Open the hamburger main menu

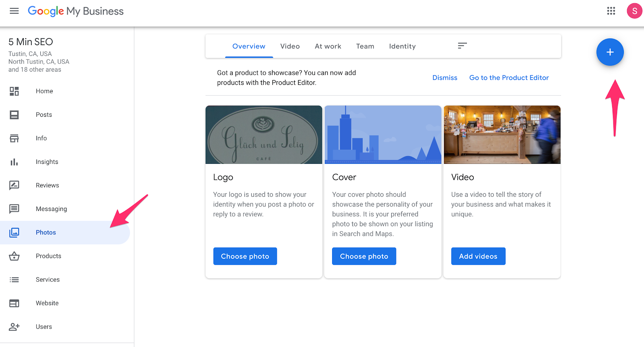click(14, 11)
